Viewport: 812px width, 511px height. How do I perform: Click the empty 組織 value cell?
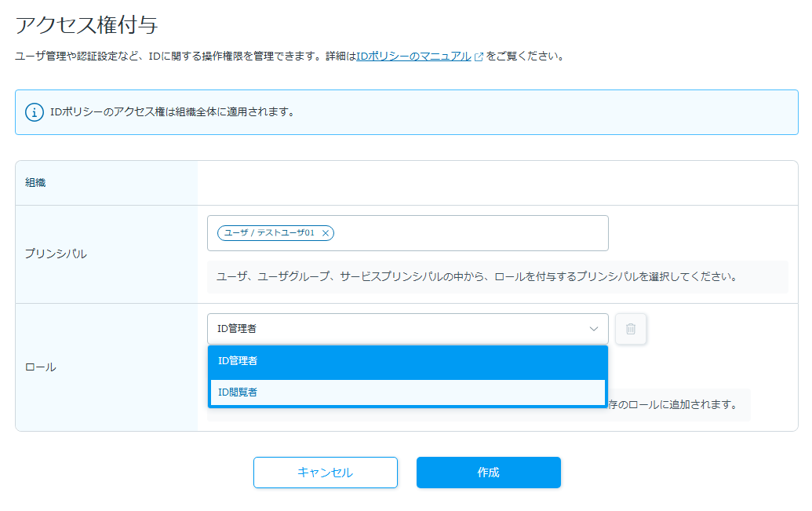[497, 183]
